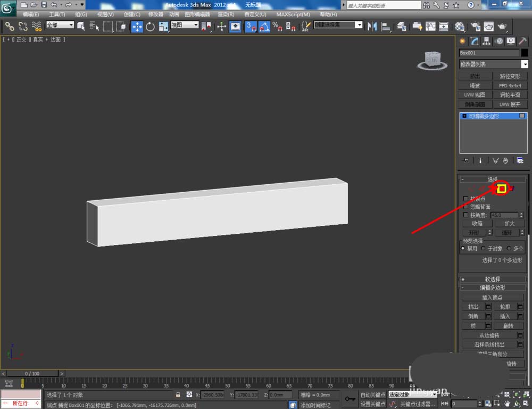
Task: Click the object color swatch next to Box001
Action: (524, 53)
